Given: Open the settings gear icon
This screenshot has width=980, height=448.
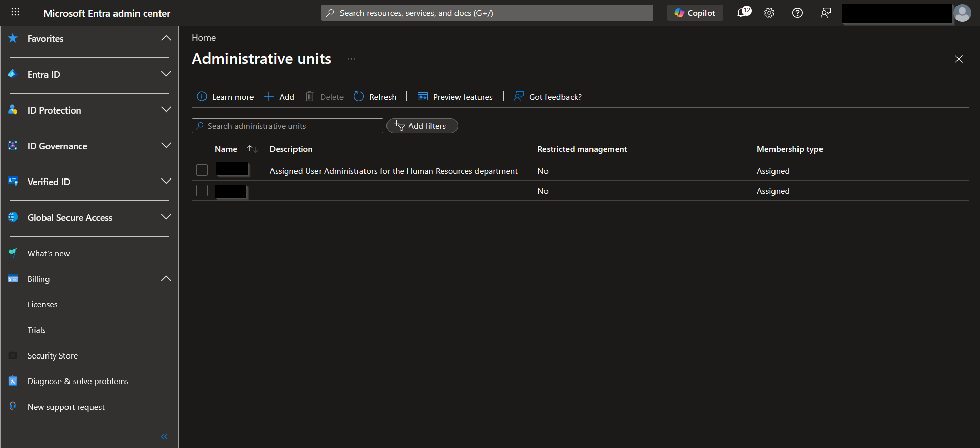Looking at the screenshot, I should 769,13.
